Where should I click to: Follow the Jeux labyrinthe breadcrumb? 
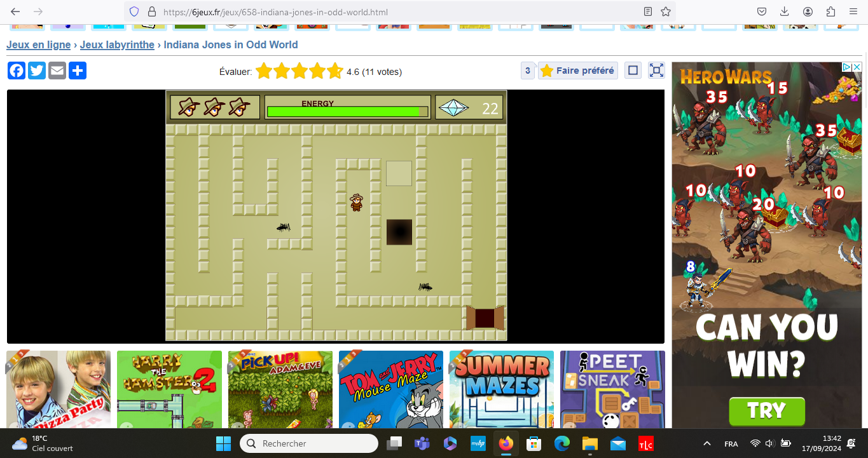click(x=117, y=45)
